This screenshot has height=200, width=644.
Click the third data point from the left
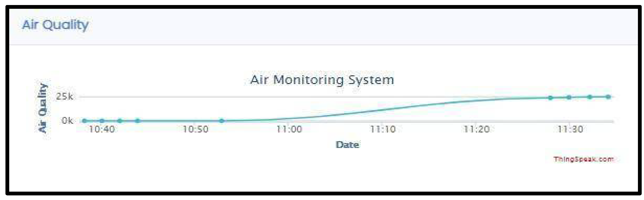coord(120,121)
